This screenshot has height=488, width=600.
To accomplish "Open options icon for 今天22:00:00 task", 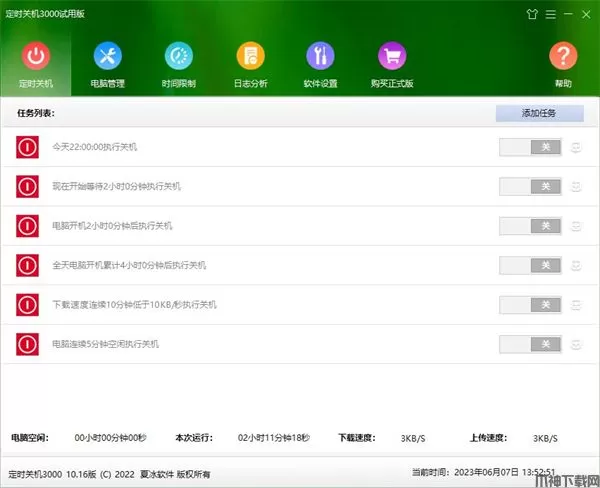I will tap(576, 147).
